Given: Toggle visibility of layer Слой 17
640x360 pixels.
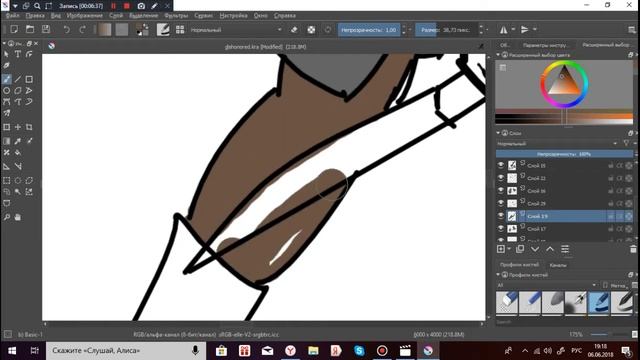Looking at the screenshot, I should click(501, 229).
